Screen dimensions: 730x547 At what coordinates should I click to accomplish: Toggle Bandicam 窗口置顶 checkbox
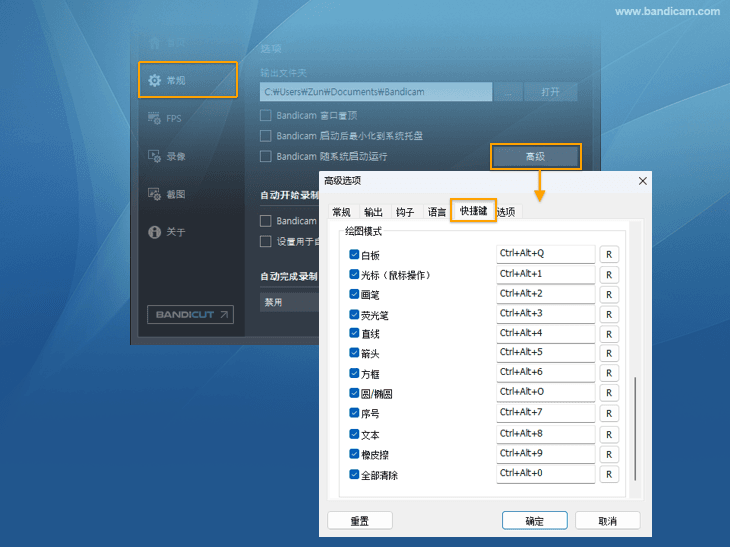(x=265, y=115)
